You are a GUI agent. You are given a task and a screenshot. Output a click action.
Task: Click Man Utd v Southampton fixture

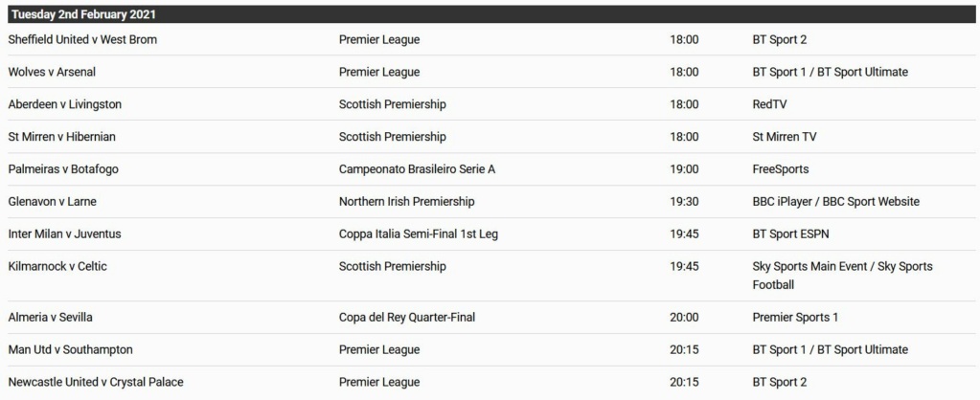coord(71,349)
